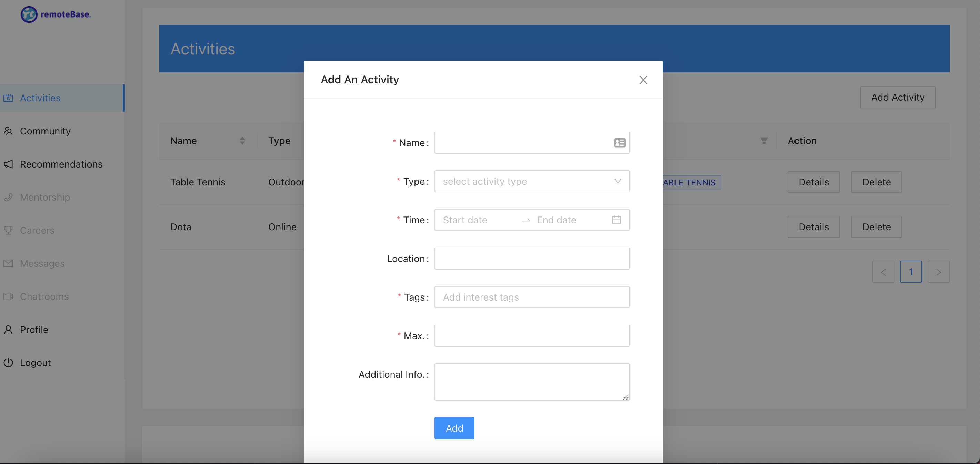Image resolution: width=980 pixels, height=464 pixels.
Task: Click into the Location input field
Action: [531, 259]
